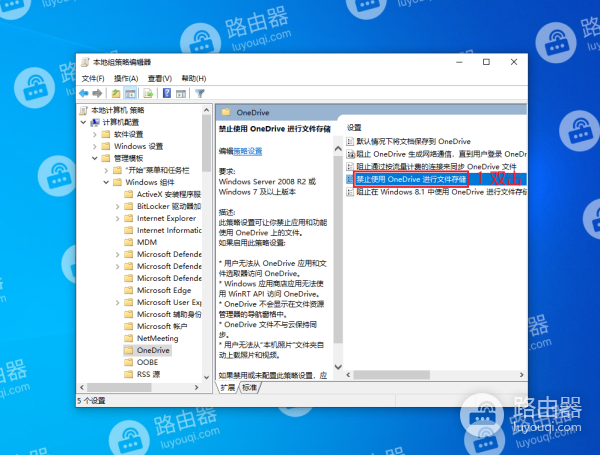Viewport: 600px width, 455px height.
Task: Select the MDM folder
Action: (x=147, y=242)
